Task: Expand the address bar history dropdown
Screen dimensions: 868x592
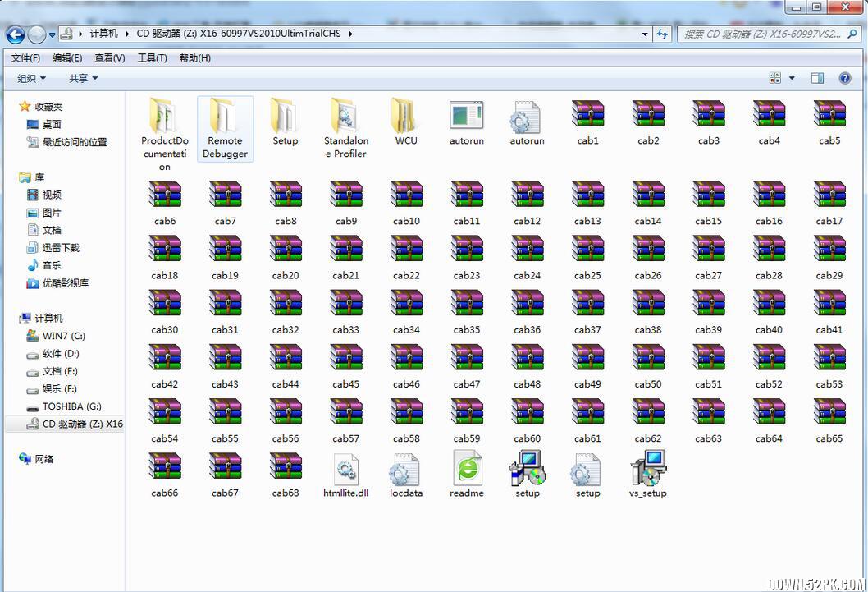Action: click(645, 34)
